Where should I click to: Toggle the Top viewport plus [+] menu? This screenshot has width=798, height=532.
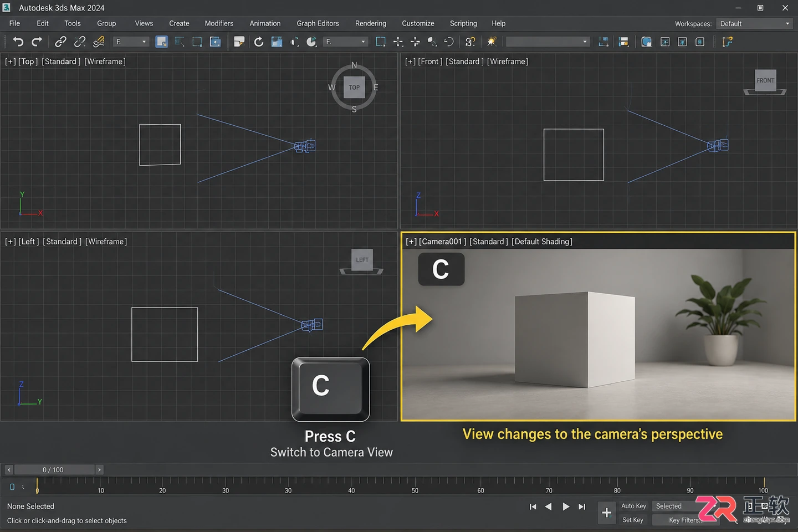click(x=10, y=62)
